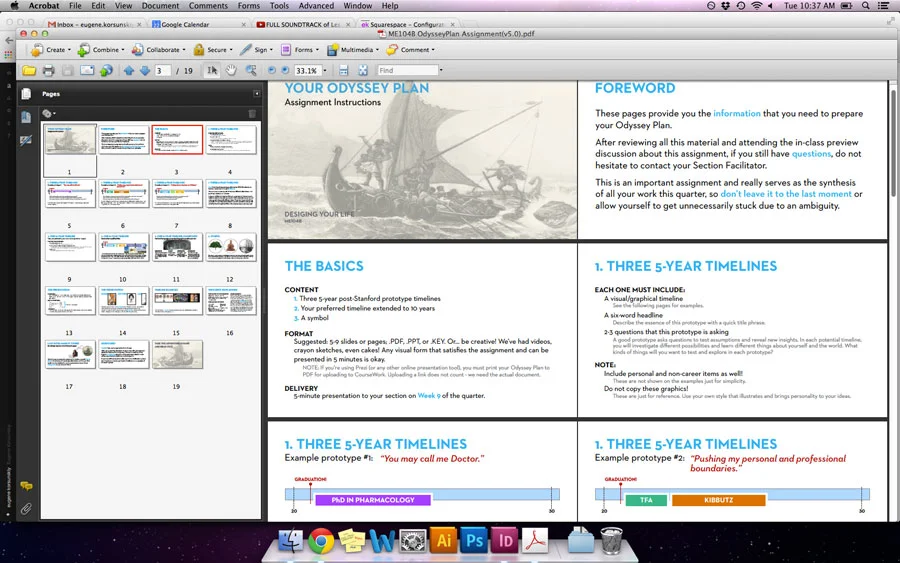Collapse the Pages panel with arrow button

pyautogui.click(x=257, y=94)
